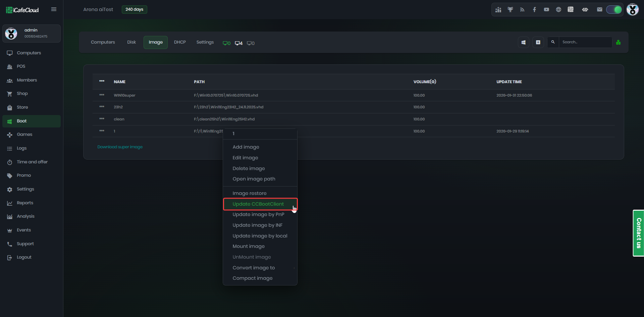Choose Compact image in context menu
The width and height of the screenshot is (644, 317).
coord(253,278)
